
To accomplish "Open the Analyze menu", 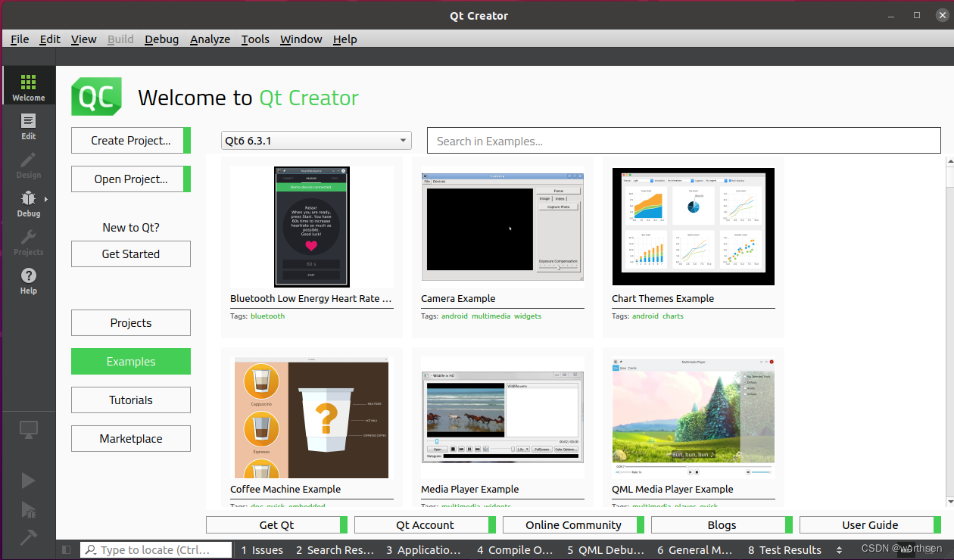I will 210,39.
